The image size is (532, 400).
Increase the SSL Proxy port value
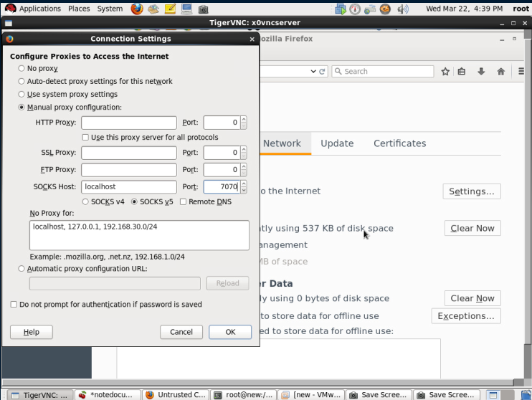244,150
